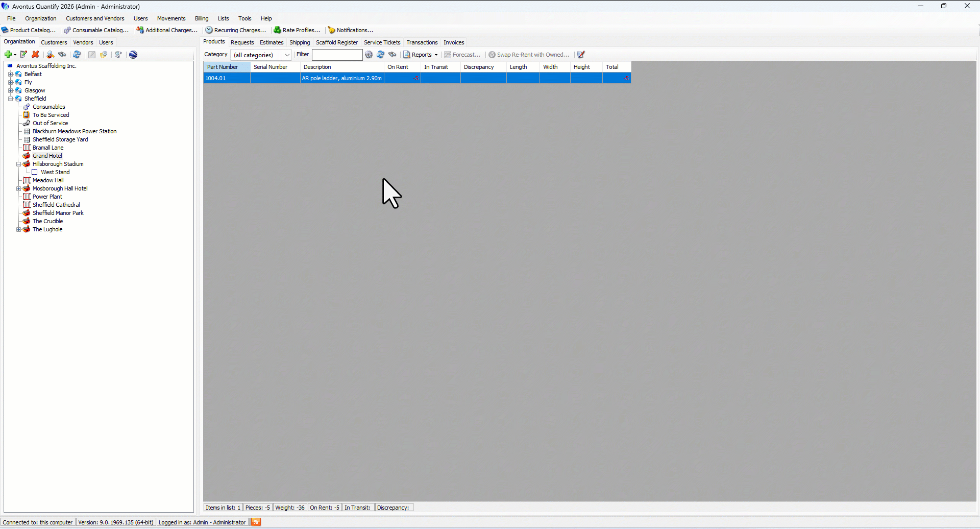Collapse the Hillsborough Stadium node
Screen dimensions: 980x529
(x=18, y=164)
